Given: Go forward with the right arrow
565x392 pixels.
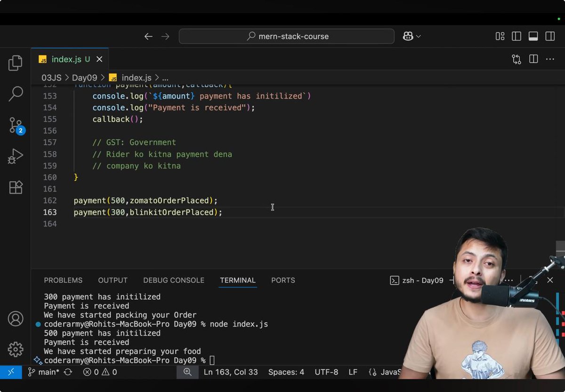Looking at the screenshot, I should click(x=165, y=36).
